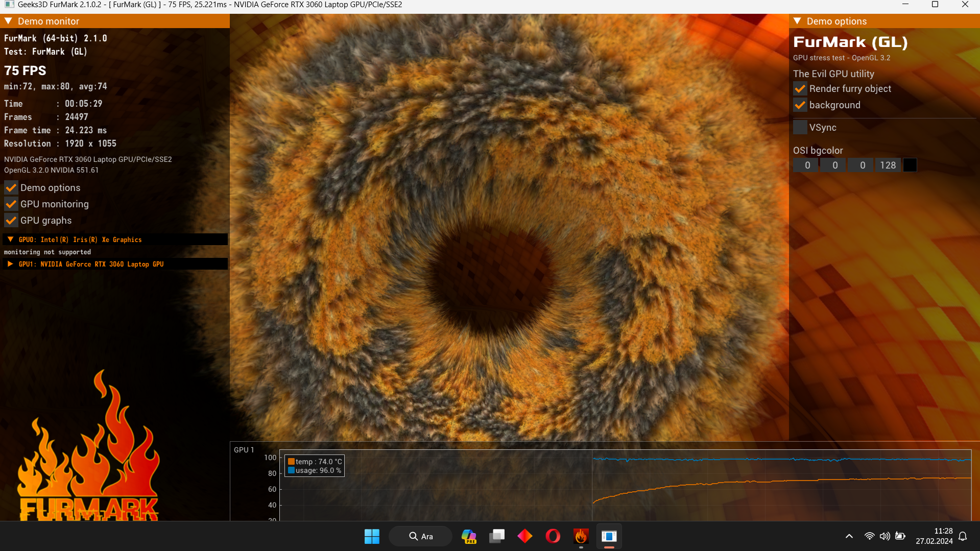Image resolution: width=980 pixels, height=551 pixels.
Task: Disable the GPU monitoring checkbox
Action: coord(11,204)
